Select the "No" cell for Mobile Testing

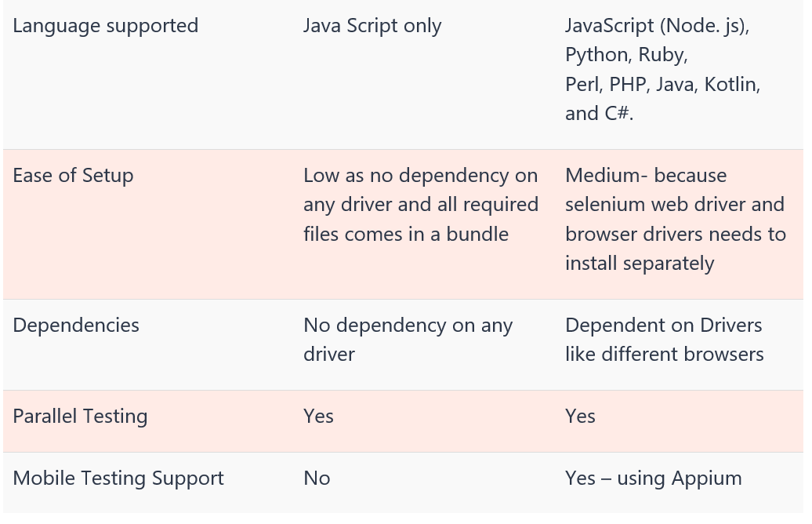click(317, 479)
